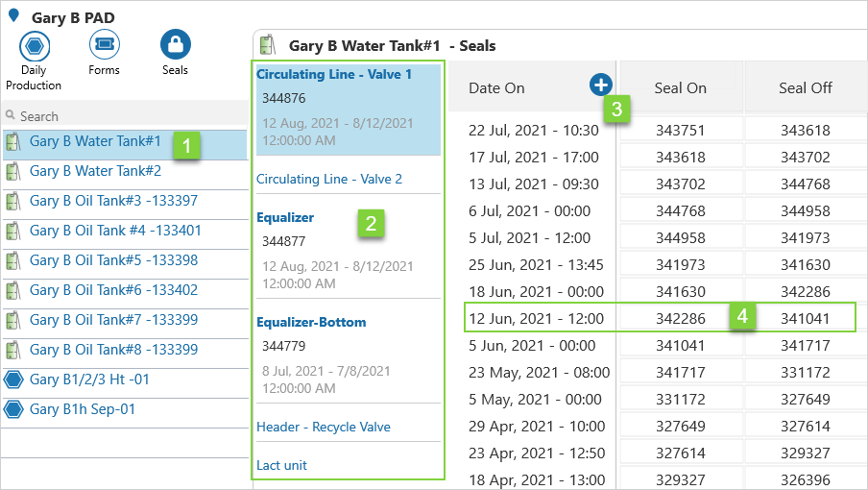Click the hexagon icon beside Gary B1/2/3 Ht -01
The height and width of the screenshot is (490, 868).
13,380
